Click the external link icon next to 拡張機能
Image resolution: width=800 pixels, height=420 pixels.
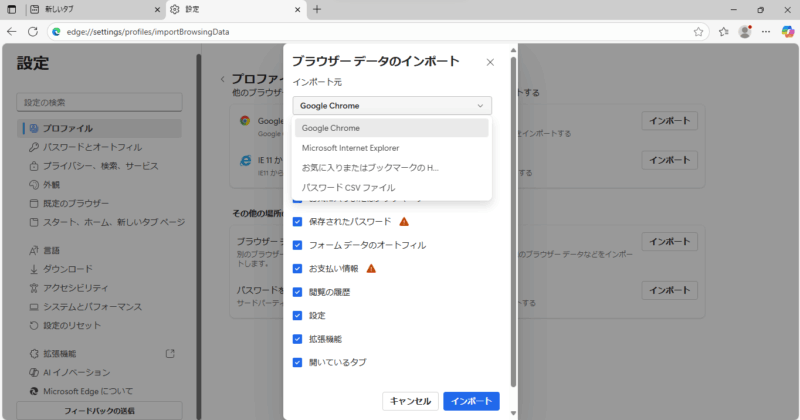tap(170, 353)
